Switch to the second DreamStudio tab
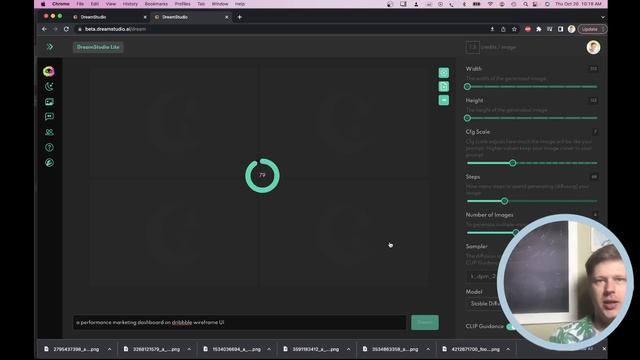Screen dimensions: 640x360 click(190, 17)
